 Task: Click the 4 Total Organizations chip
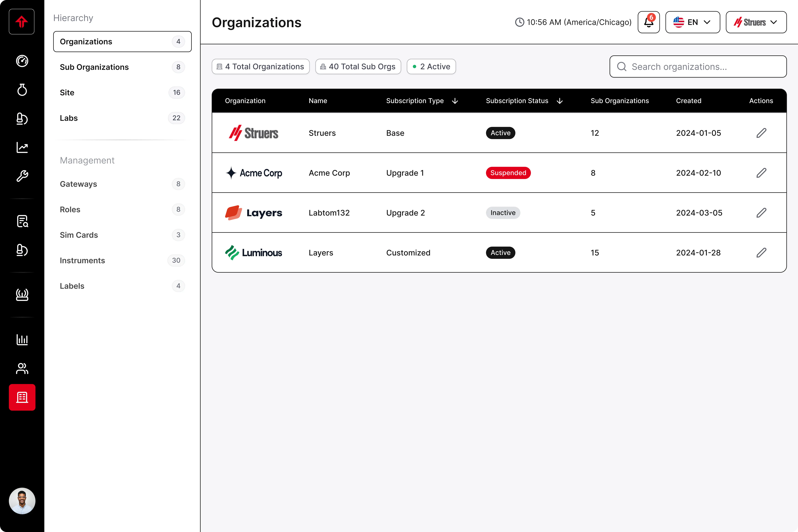click(261, 66)
